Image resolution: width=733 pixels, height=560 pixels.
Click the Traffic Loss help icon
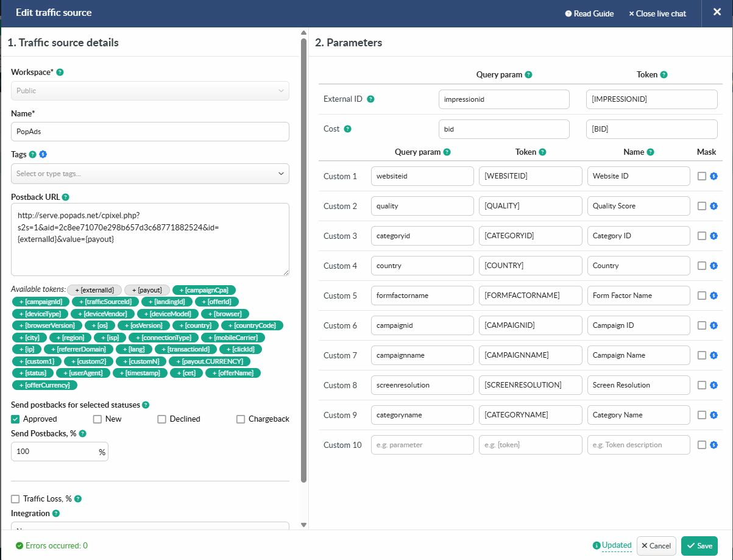pyautogui.click(x=78, y=499)
